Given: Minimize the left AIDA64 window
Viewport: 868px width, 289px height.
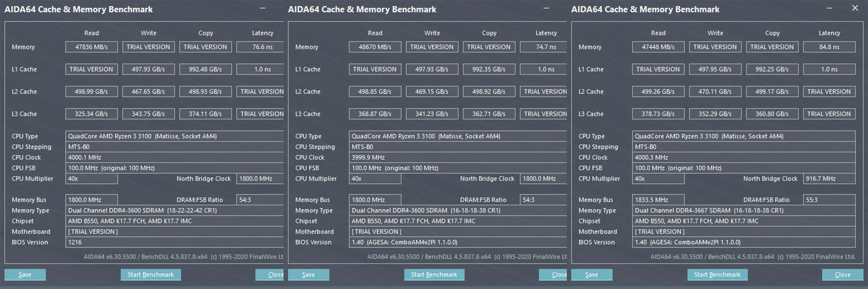Looking at the screenshot, I should pyautogui.click(x=262, y=8).
